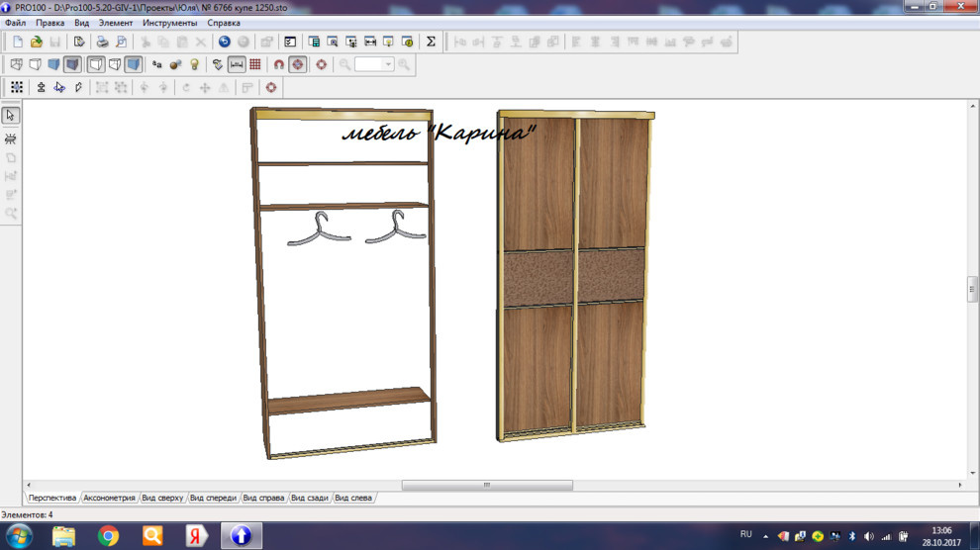This screenshot has width=980, height=550.
Task: Select the arrow pointer tool in left sidebar
Action: click(x=11, y=116)
